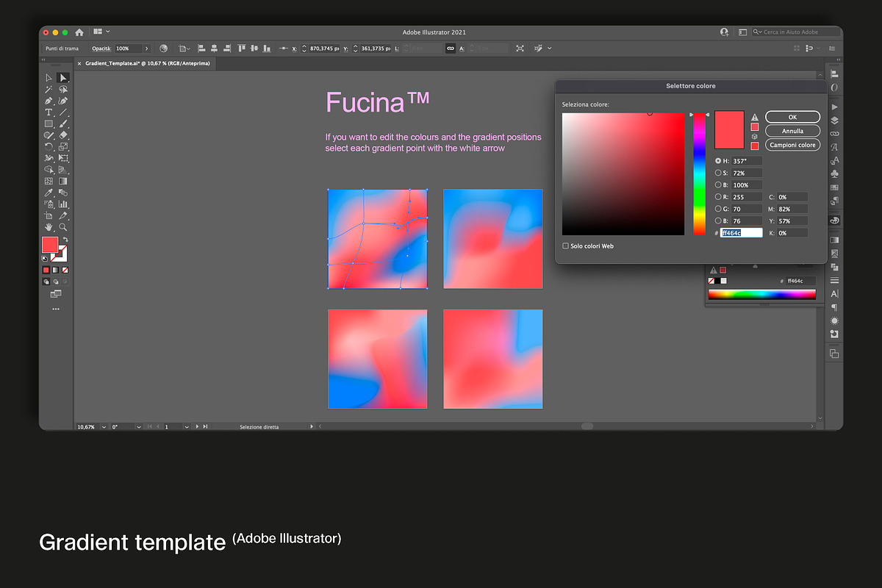882x588 pixels.
Task: Select the S saturation radio button
Action: pyautogui.click(x=718, y=173)
